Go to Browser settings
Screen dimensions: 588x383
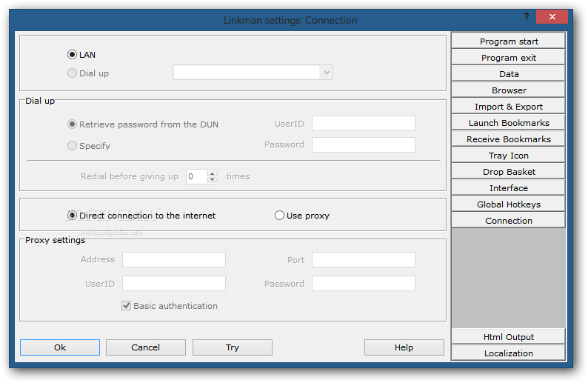click(x=509, y=90)
